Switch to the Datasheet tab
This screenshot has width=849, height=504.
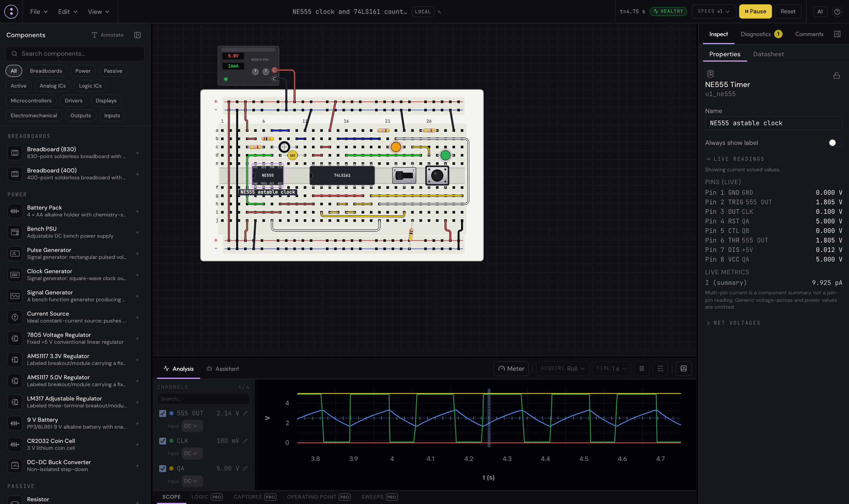click(768, 54)
